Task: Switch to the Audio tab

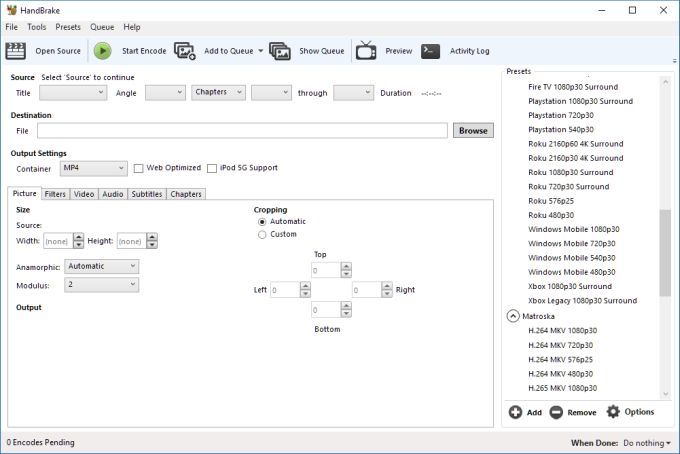Action: [113, 194]
